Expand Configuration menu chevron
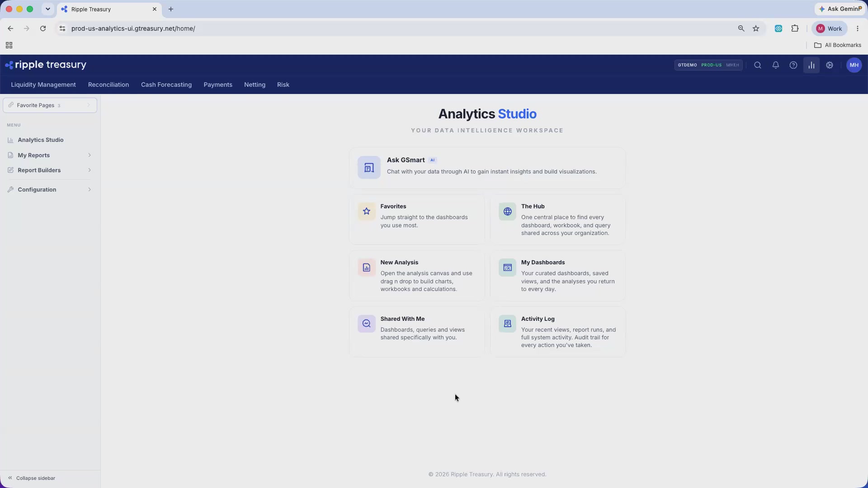868x488 pixels. point(90,189)
